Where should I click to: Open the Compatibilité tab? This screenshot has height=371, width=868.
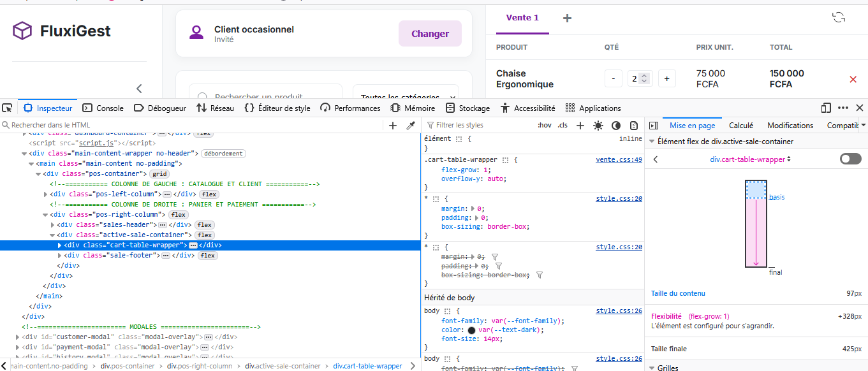click(x=842, y=126)
